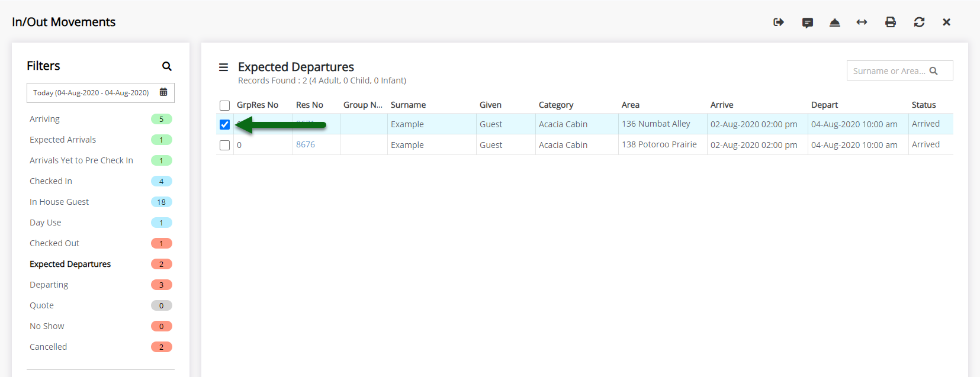Viewport: 980px width, 377px height.
Task: Click the check out arrow icon in the toolbar
Action: coord(779,22)
